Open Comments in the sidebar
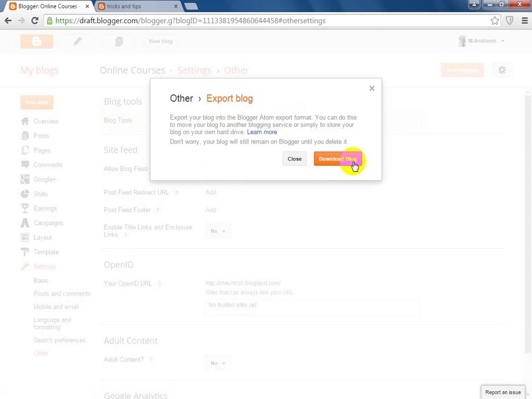 (48, 165)
